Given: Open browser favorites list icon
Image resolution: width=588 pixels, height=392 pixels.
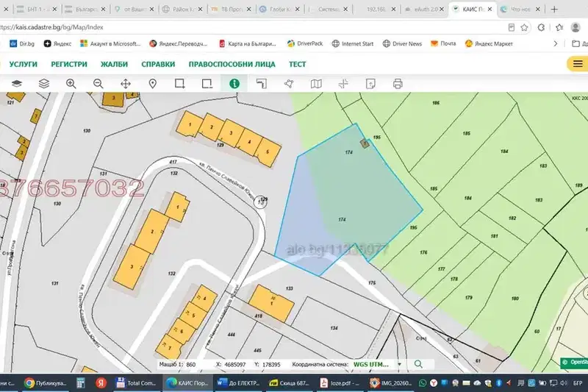Looking at the screenshot, I should pyautogui.click(x=559, y=27).
